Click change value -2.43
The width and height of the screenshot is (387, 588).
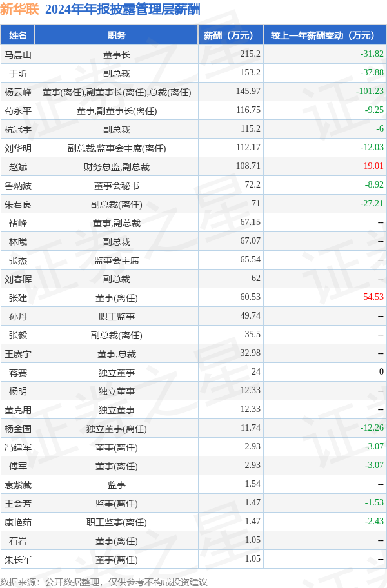[374, 521]
